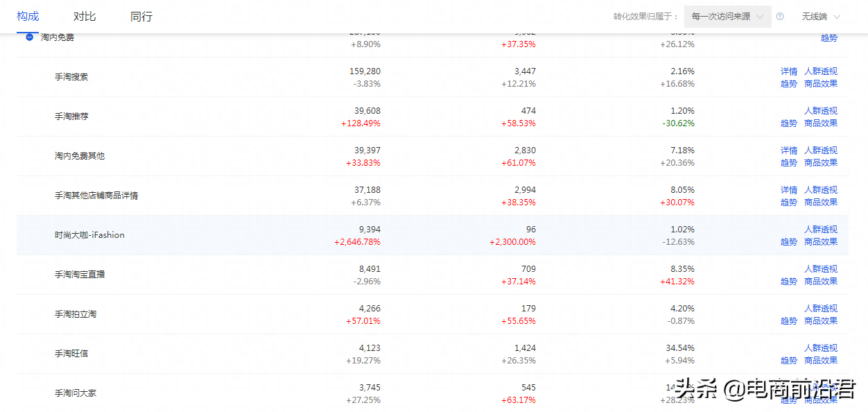Open 详情 for 手淘其他店铺商品详情 row
Viewport: 868px width, 412px height.
(x=789, y=190)
